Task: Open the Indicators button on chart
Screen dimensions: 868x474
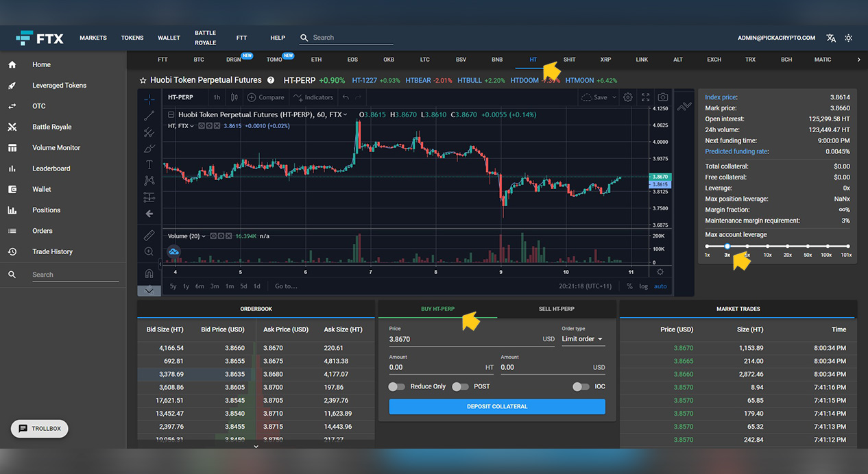Action: (x=313, y=97)
